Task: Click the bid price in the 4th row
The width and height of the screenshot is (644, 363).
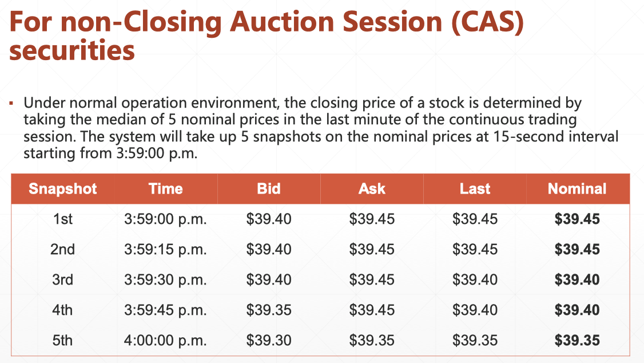Action: 269,310
